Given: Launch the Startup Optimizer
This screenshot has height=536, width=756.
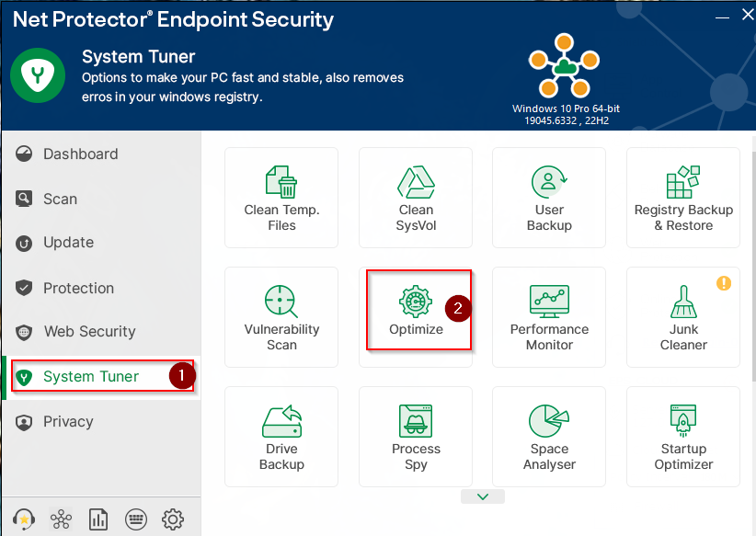Looking at the screenshot, I should (x=683, y=437).
